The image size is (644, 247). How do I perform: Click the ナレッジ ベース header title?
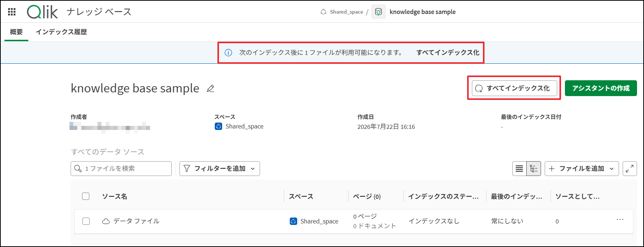tap(99, 12)
